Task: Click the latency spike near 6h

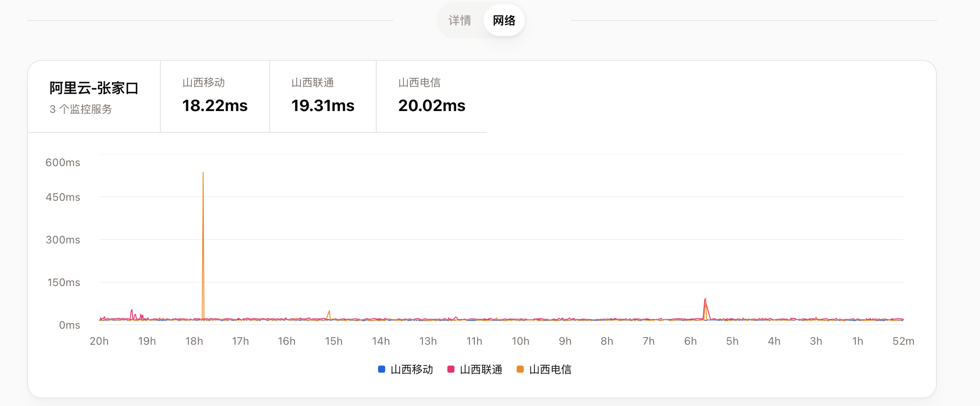Action: tap(705, 306)
